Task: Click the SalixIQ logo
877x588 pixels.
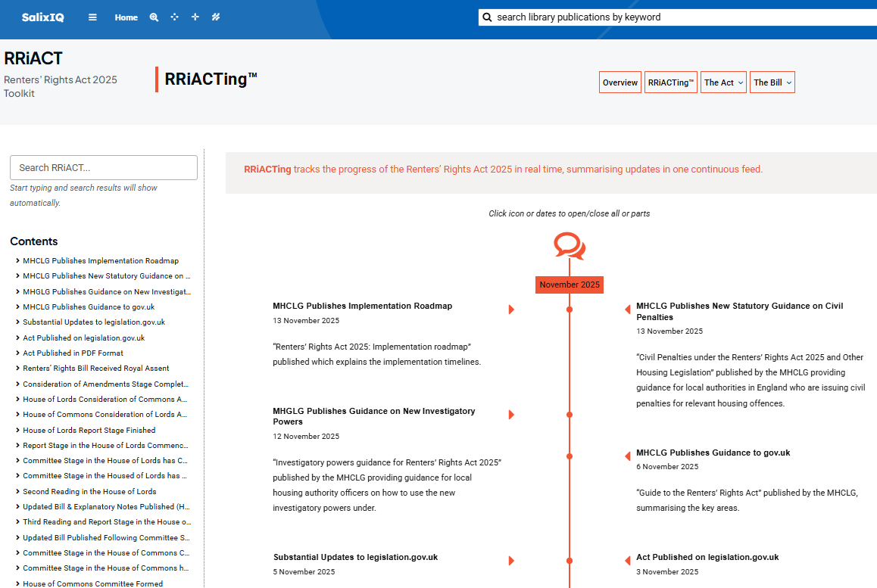Action: coord(42,17)
